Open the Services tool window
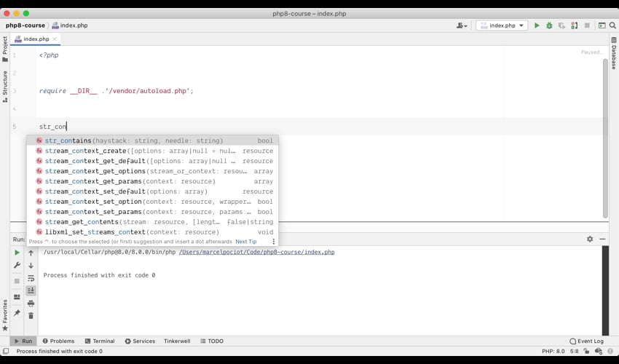The image size is (619, 364). tap(140, 341)
